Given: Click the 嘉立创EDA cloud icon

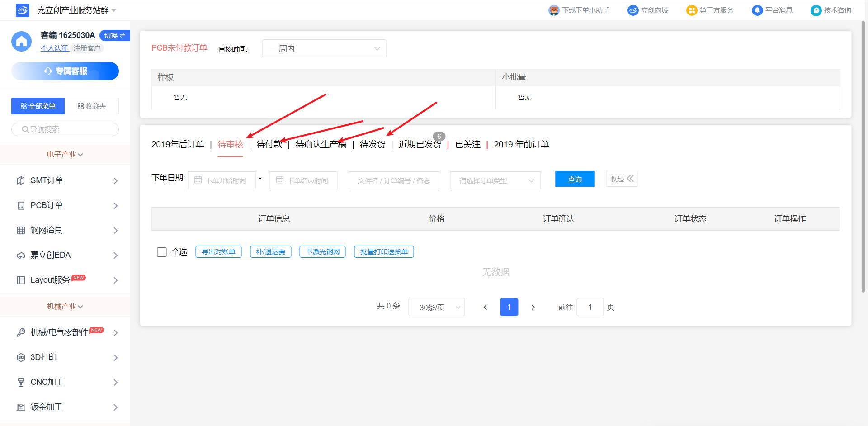Looking at the screenshot, I should pyautogui.click(x=21, y=255).
